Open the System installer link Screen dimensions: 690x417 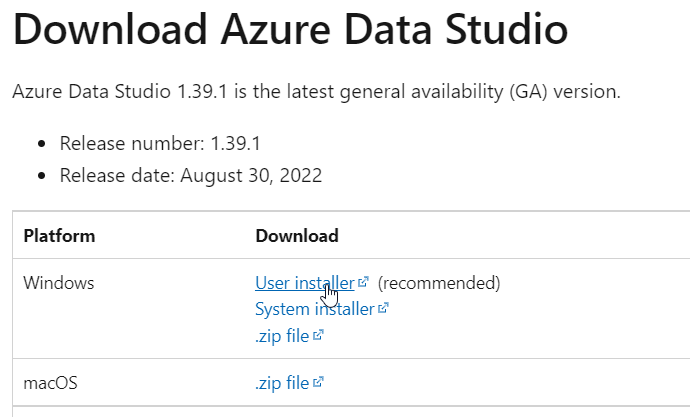click(x=314, y=309)
